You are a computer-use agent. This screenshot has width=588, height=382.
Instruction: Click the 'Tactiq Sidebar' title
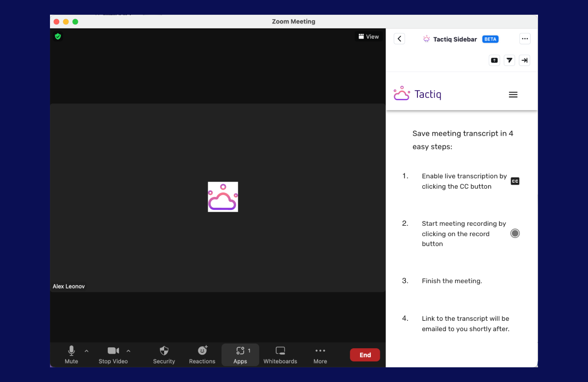coord(455,39)
